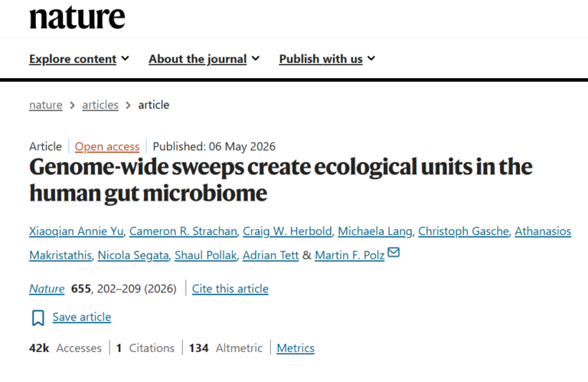Image resolution: width=588 pixels, height=382 pixels.
Task: Go to the nature breadcrumb link
Action: coord(46,105)
